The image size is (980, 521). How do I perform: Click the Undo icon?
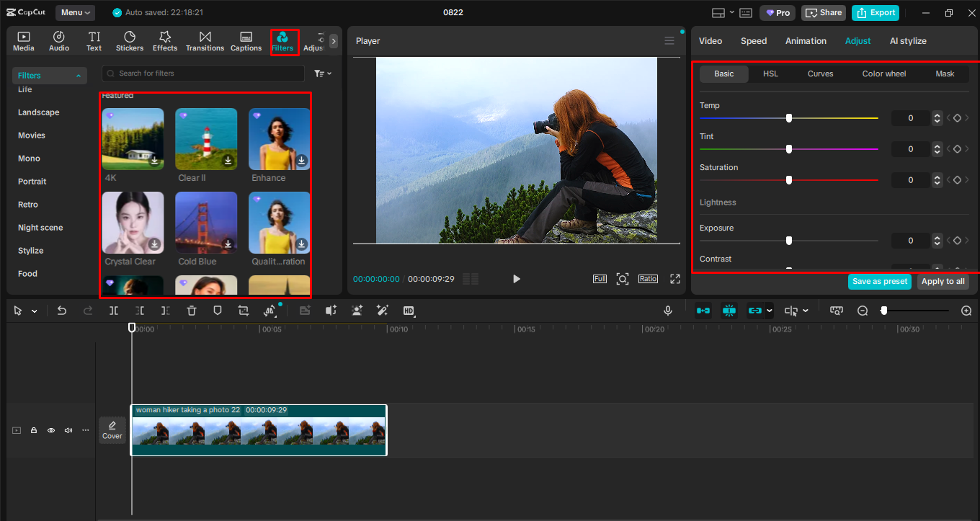[x=62, y=310]
